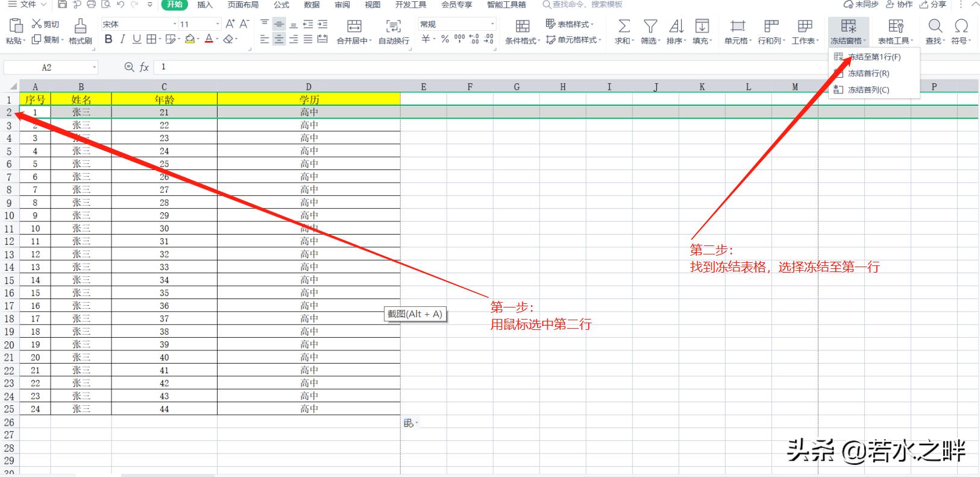
Task: Click the Share (分享) button
Action: 933,4
